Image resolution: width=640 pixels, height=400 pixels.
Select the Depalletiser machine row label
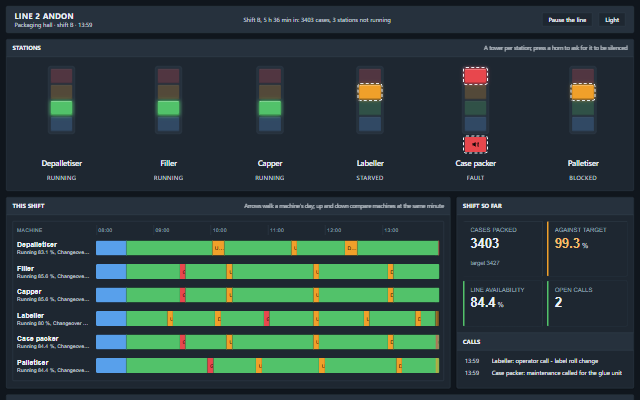pos(53,248)
